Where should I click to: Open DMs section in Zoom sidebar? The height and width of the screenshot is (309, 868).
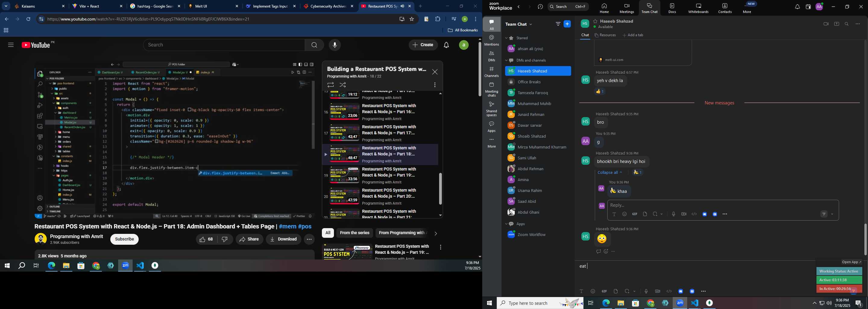492,56
